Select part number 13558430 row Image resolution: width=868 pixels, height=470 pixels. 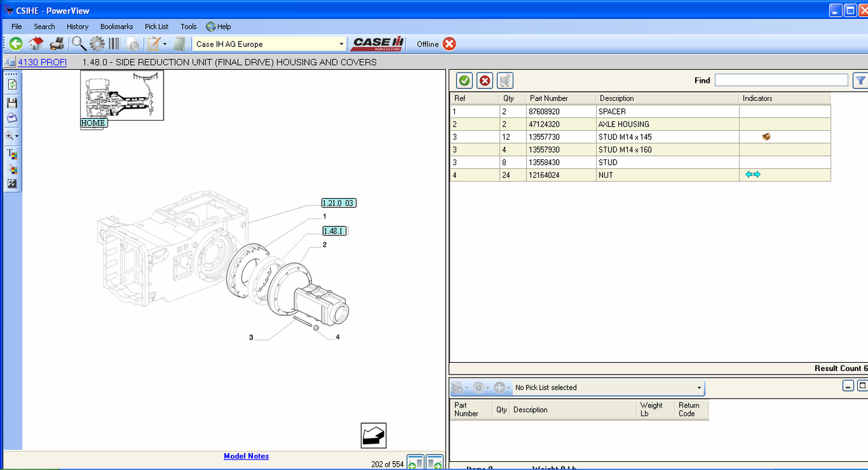click(640, 162)
